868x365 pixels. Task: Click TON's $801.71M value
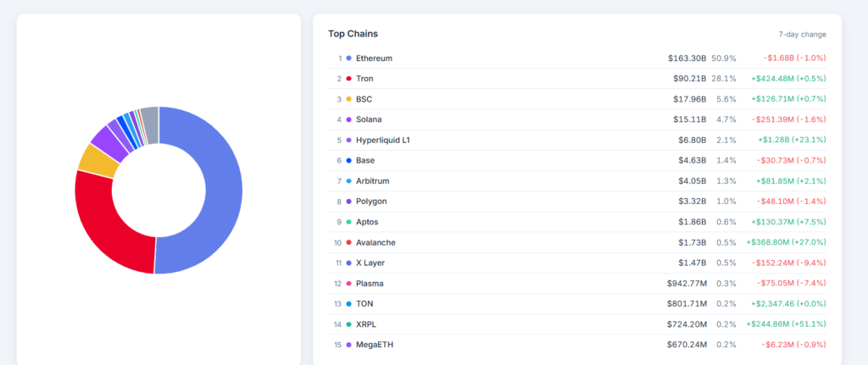click(687, 304)
